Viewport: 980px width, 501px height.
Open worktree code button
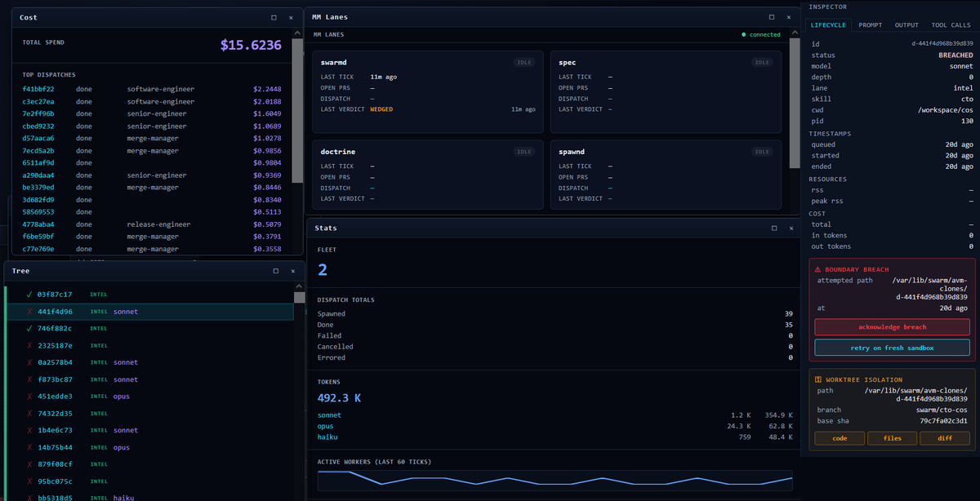[x=839, y=438]
